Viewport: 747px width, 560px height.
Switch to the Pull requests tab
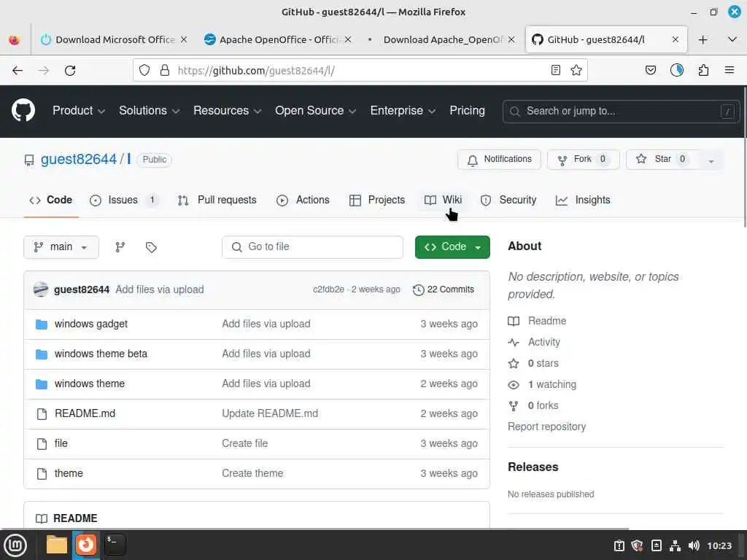pyautogui.click(x=217, y=200)
